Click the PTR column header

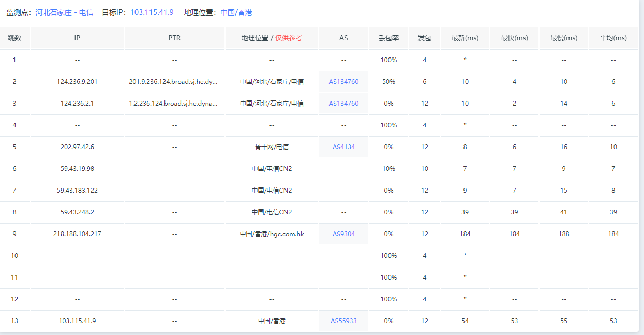(174, 38)
